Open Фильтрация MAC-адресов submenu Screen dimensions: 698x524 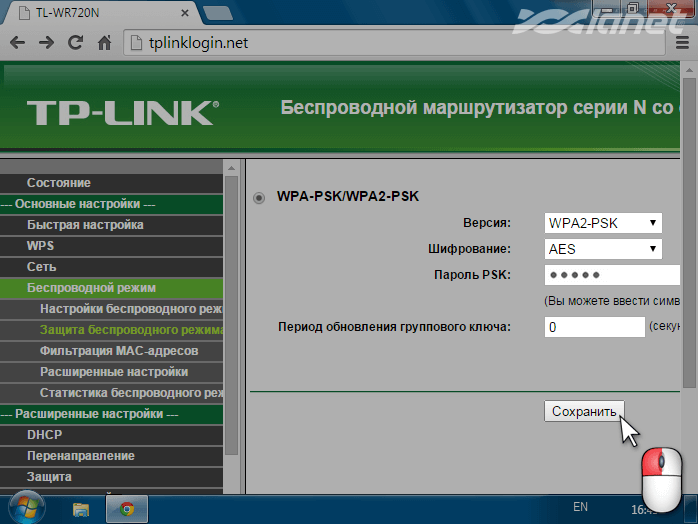[111, 351]
